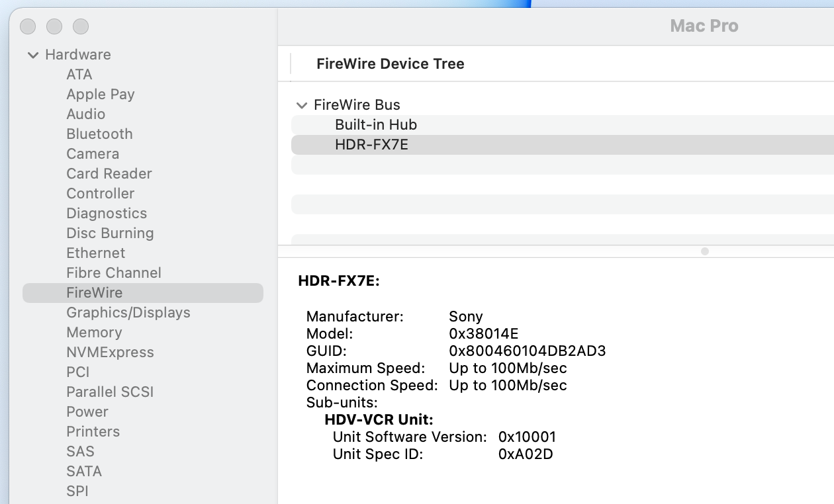The width and height of the screenshot is (834, 504).
Task: Click the FireWire Device Tree column header
Action: [391, 64]
